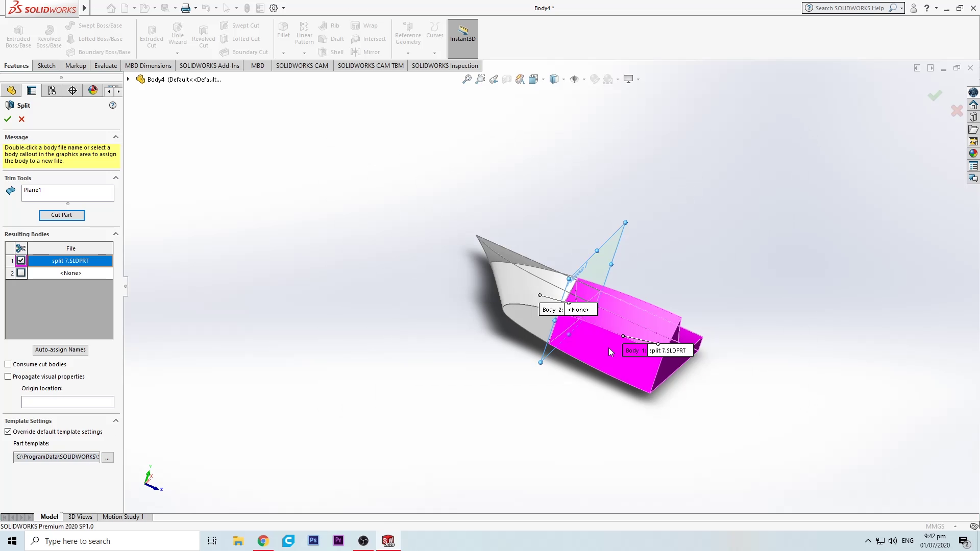The height and width of the screenshot is (551, 980).
Task: Click the Body 1 split 7.SLDPRT callout
Action: coord(657,350)
